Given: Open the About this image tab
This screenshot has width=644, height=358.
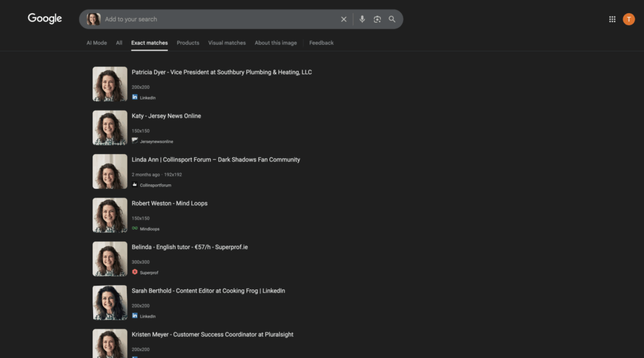Looking at the screenshot, I should coord(275,43).
